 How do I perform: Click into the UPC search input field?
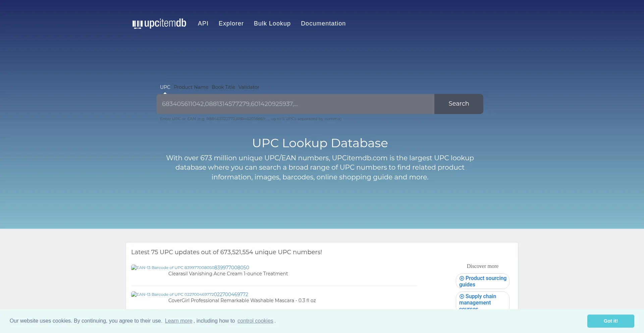(295, 104)
